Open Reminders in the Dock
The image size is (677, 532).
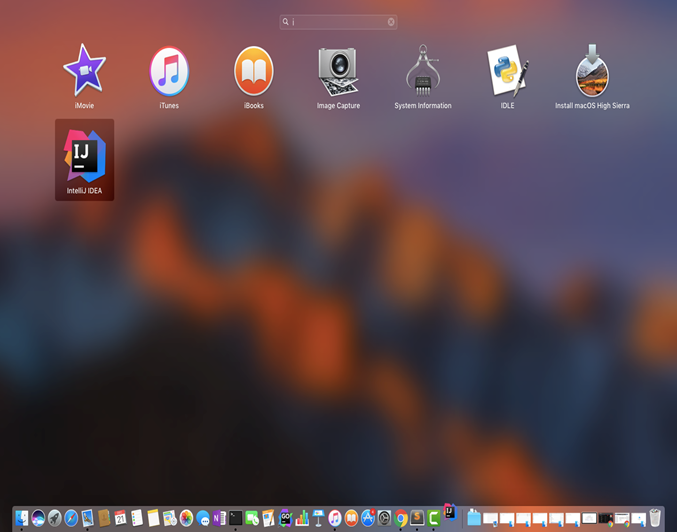point(137,518)
